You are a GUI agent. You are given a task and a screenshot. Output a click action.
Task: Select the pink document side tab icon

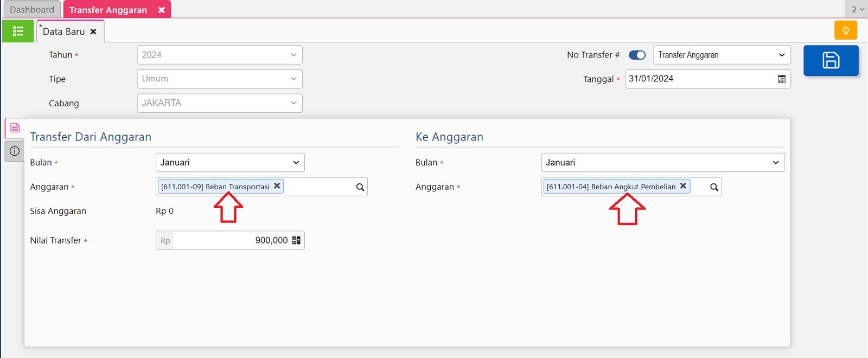point(15,128)
